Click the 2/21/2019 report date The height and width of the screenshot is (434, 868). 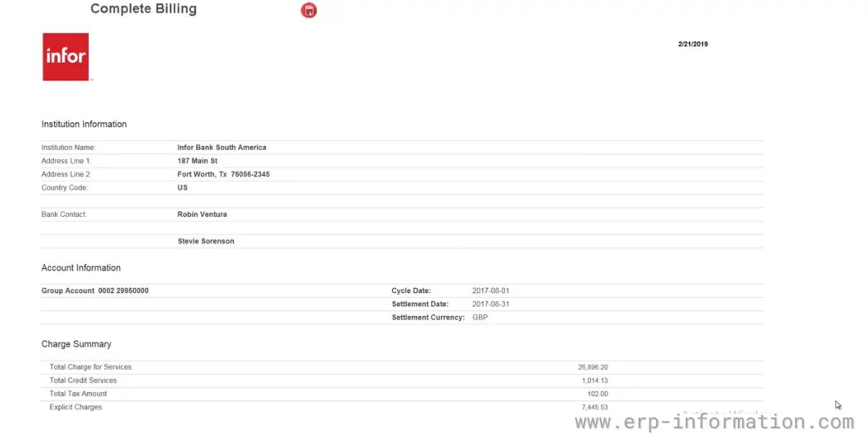[x=692, y=44]
